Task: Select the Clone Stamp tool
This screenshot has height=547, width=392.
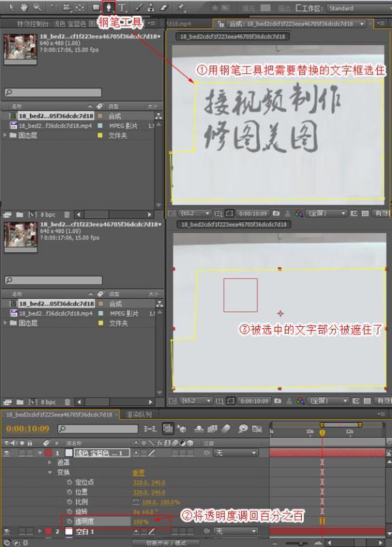Action: click(151, 8)
